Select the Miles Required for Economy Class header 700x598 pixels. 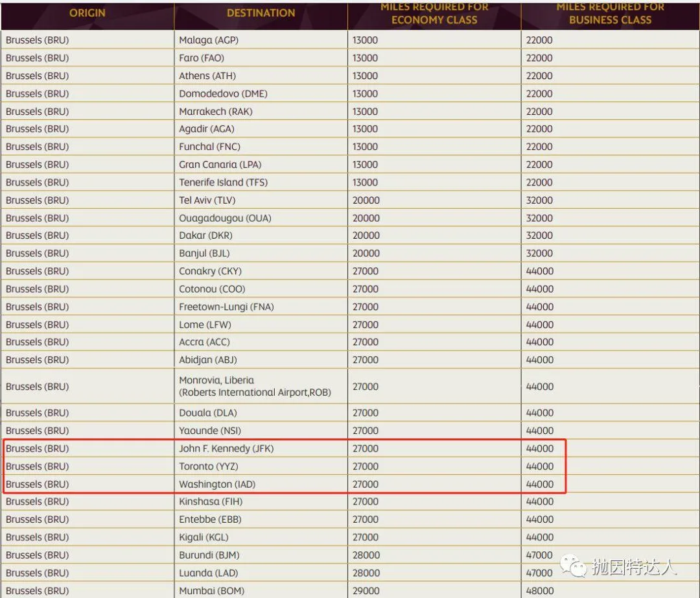434,13
